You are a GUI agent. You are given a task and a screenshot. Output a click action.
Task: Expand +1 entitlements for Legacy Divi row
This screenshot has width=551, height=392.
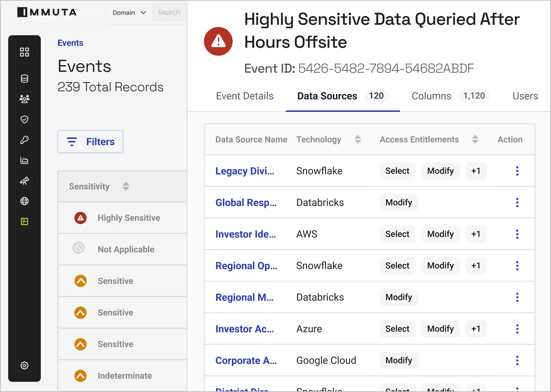(476, 171)
